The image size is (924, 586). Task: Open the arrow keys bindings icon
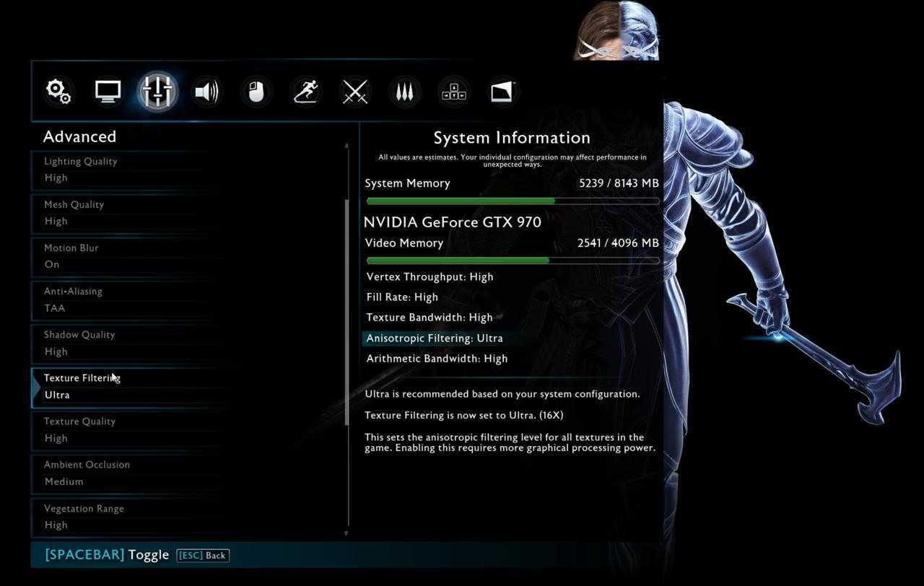(x=453, y=92)
